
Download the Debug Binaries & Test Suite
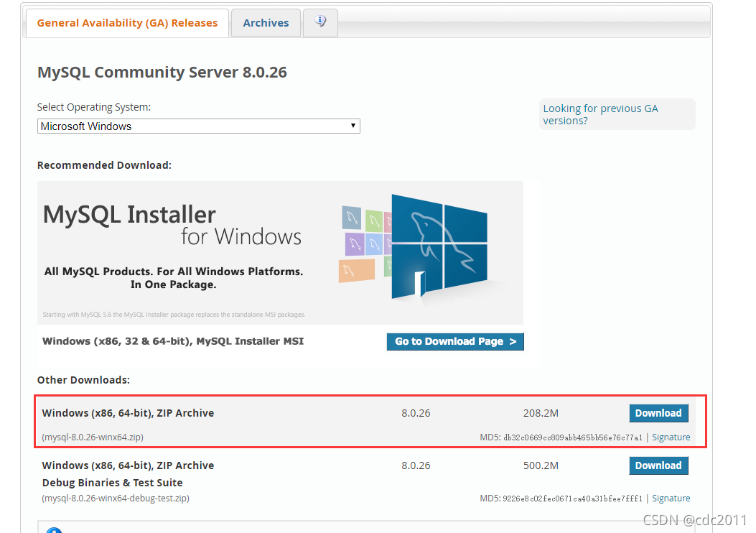click(x=658, y=465)
